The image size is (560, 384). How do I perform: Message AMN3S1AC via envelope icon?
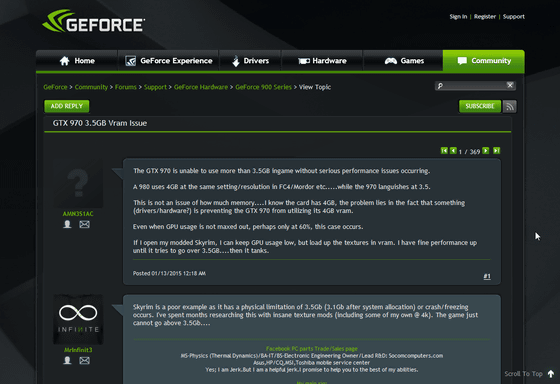84,224
